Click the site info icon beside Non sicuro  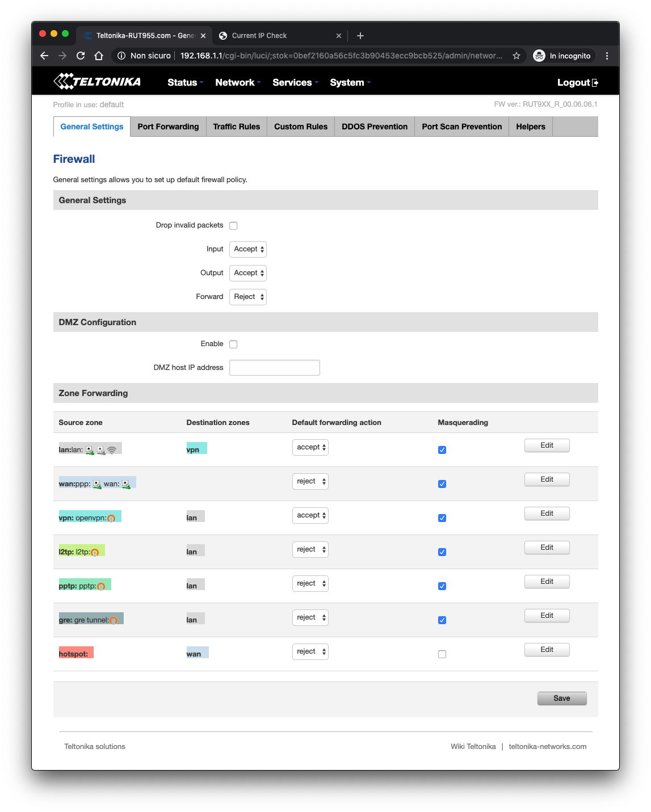tap(121, 56)
